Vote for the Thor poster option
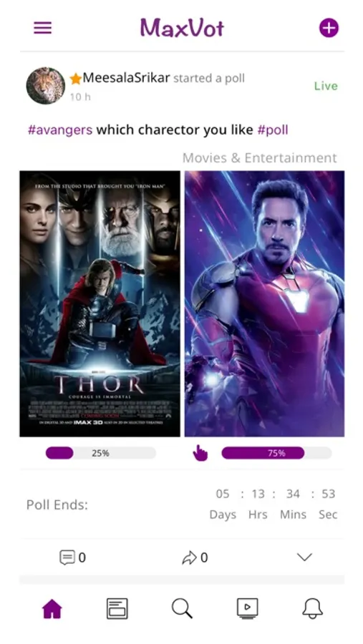 100,304
